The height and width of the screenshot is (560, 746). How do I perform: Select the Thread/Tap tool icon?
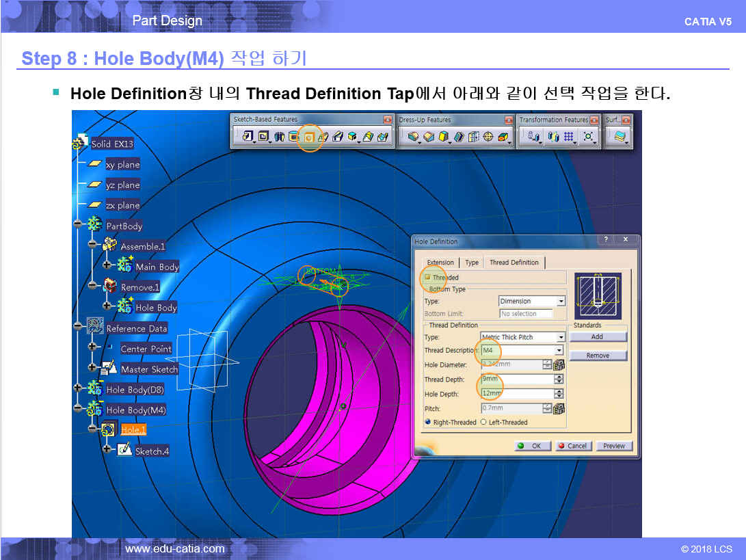click(488, 137)
